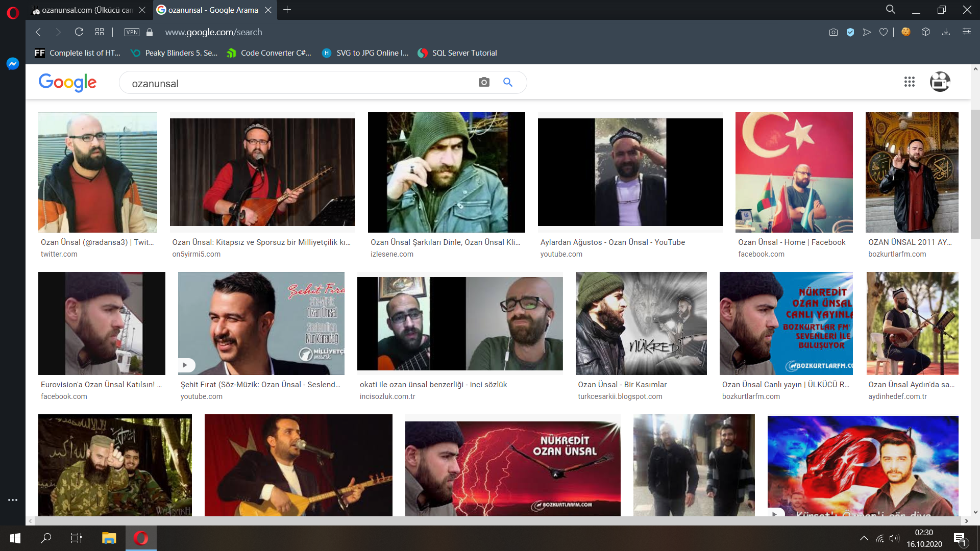Open the twitter.com Ozan Ünsal thumbnail
The width and height of the screenshot is (980, 551).
point(97,172)
